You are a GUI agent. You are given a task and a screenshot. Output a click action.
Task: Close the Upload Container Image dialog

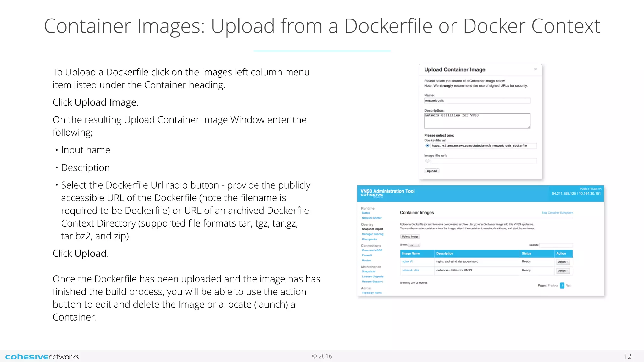(x=535, y=69)
